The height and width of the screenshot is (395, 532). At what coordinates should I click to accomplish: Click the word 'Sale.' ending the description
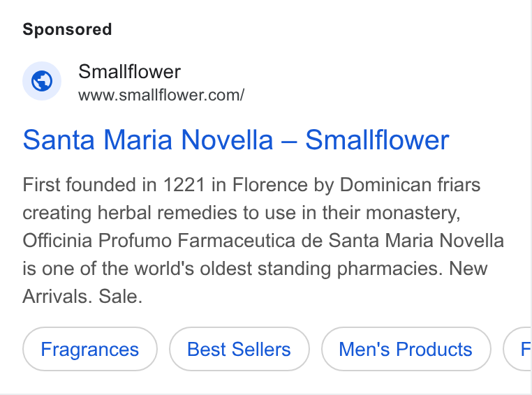click(x=121, y=297)
